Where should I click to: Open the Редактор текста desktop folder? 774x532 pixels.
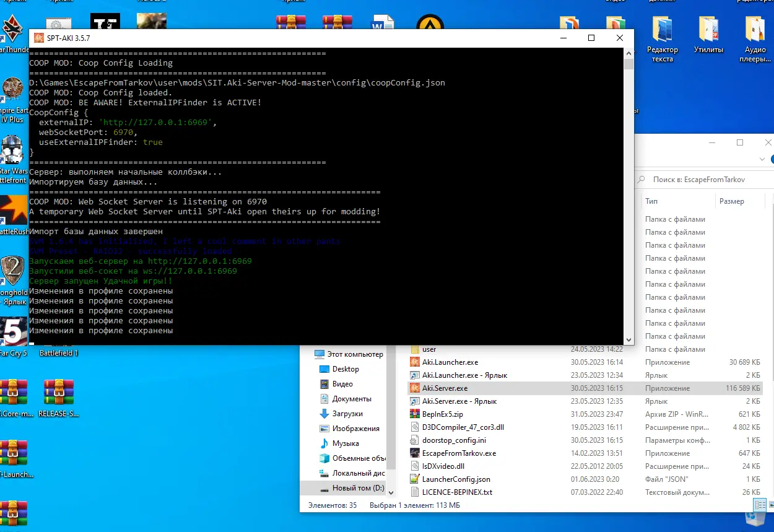click(x=663, y=38)
